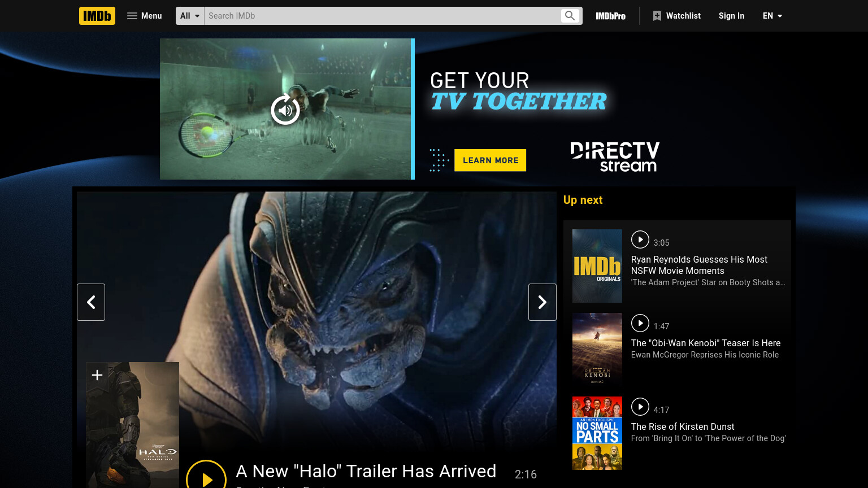Go to previous featured trailer slide

point(91,302)
